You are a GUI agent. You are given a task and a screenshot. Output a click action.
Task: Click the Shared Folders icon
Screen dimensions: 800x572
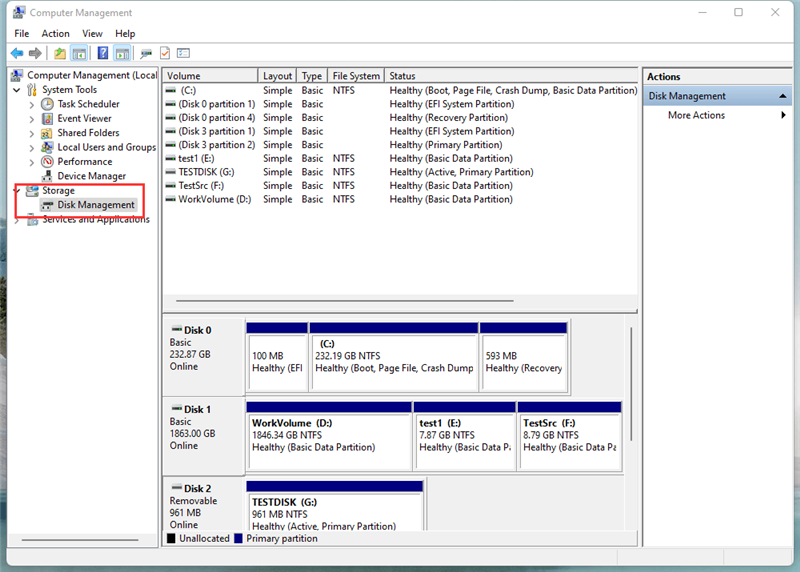point(46,133)
